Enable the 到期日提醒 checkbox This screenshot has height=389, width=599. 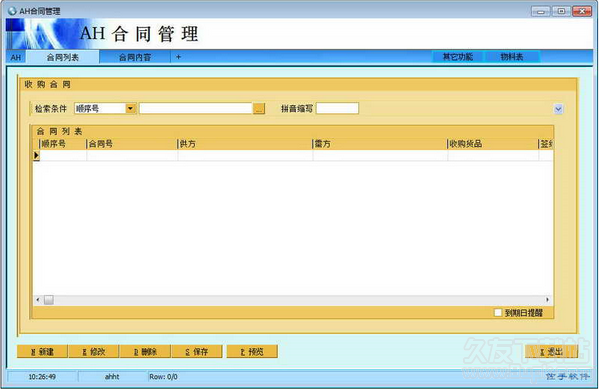pos(498,313)
